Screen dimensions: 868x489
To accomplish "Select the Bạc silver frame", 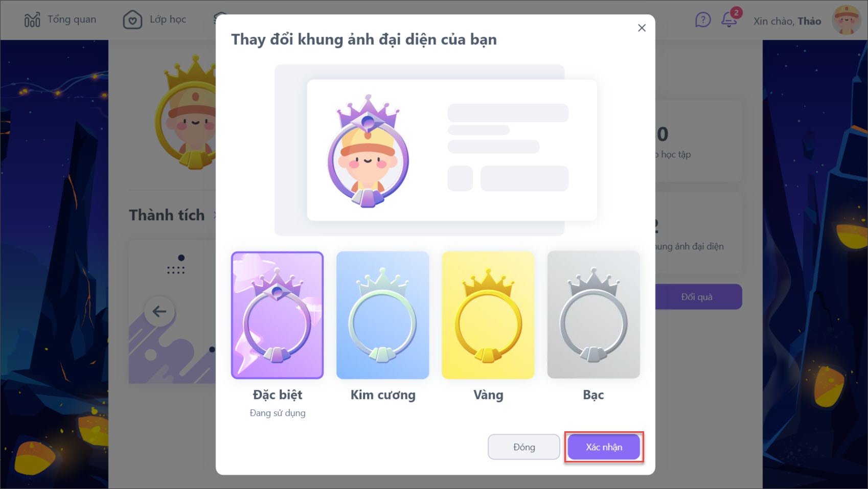I will (x=593, y=315).
